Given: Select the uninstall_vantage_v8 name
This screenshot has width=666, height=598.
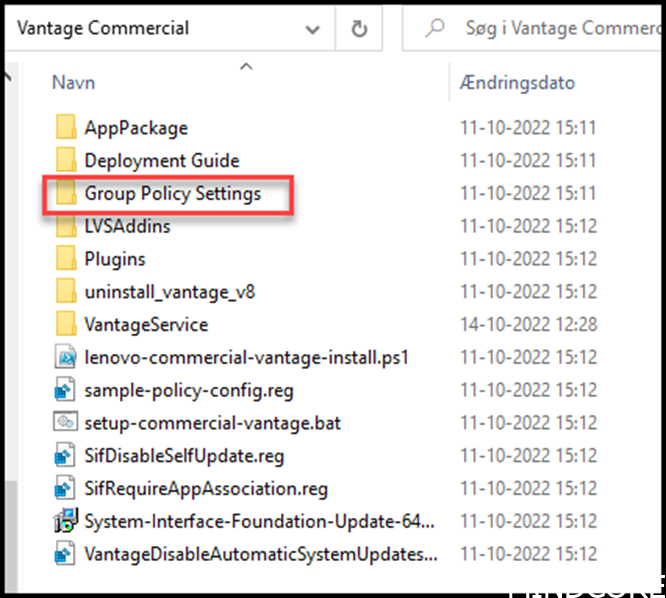Looking at the screenshot, I should click(x=169, y=292).
